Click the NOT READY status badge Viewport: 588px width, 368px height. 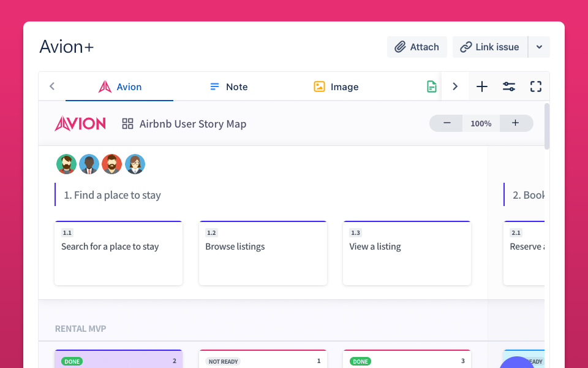[x=223, y=361]
